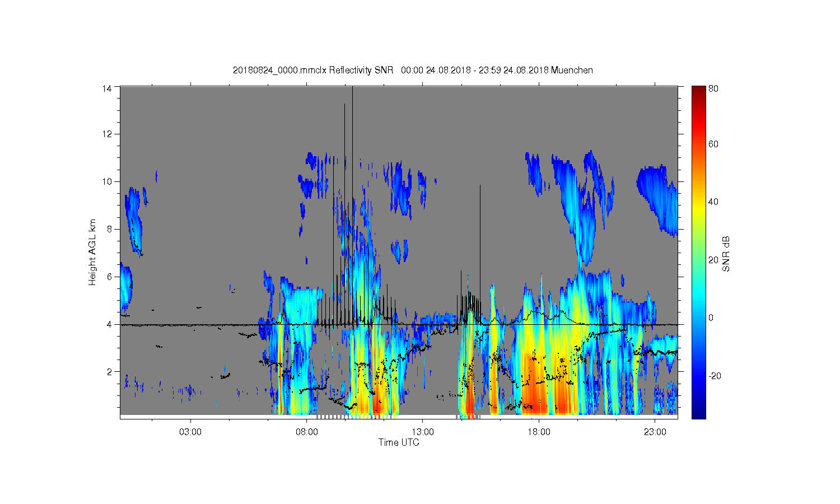The width and height of the screenshot is (840, 504).
Task: Click the 10 km height tick label
Action: point(107,181)
